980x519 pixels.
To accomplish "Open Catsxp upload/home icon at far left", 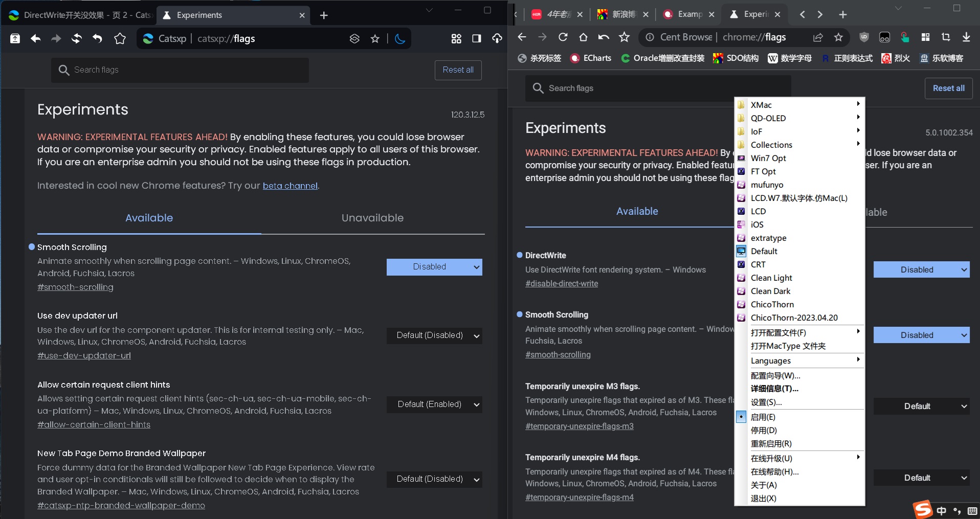I will [x=15, y=38].
